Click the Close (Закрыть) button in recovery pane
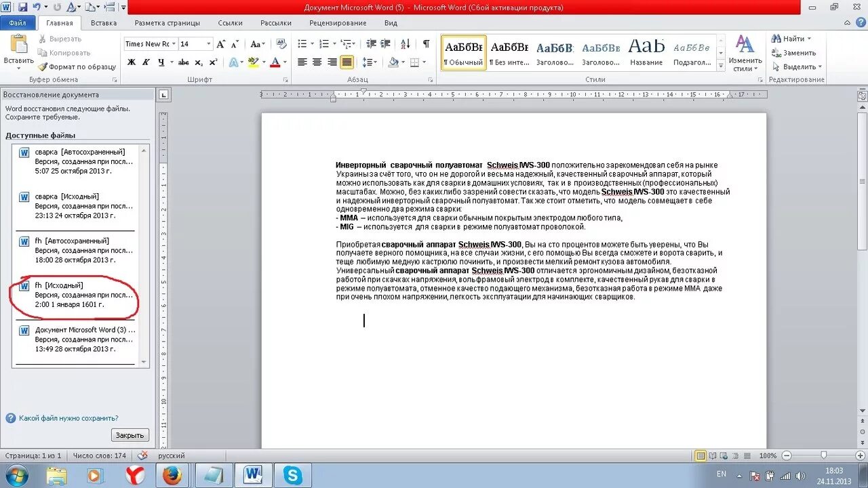Viewport: 868px width, 488px height. pyautogui.click(x=130, y=435)
